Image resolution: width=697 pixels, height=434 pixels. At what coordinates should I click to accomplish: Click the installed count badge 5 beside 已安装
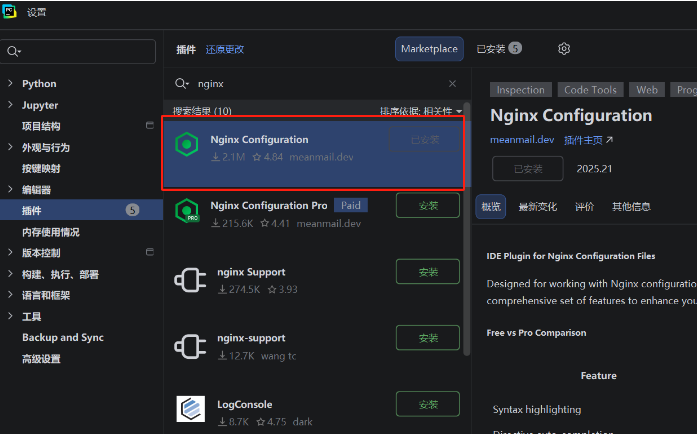(515, 48)
